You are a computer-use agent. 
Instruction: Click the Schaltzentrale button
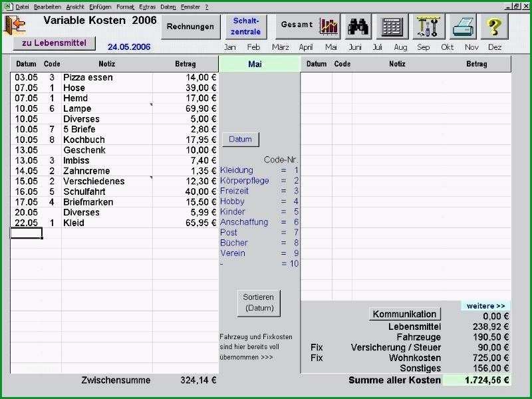click(x=245, y=27)
